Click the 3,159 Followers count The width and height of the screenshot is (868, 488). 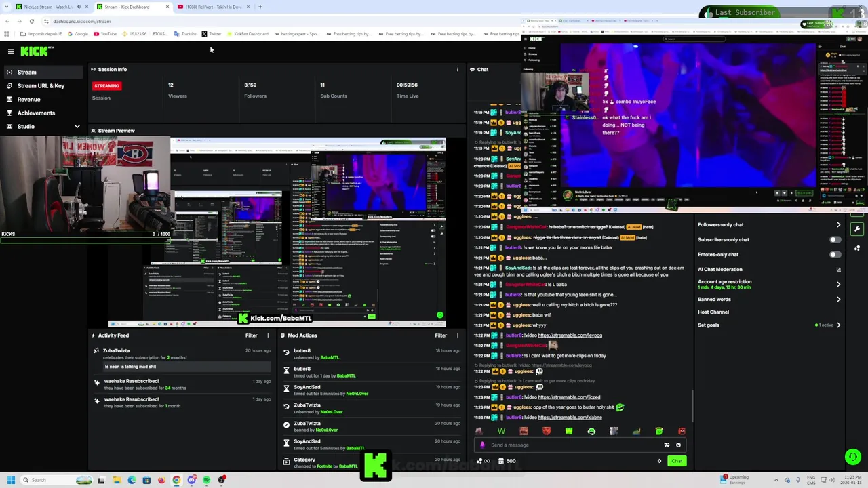coord(250,85)
